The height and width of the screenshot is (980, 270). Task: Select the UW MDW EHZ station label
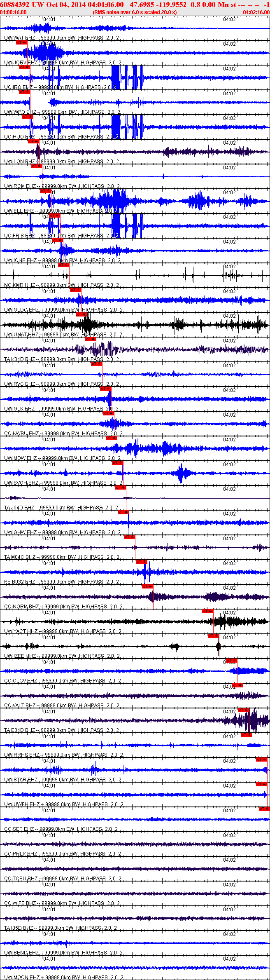pos(62,458)
